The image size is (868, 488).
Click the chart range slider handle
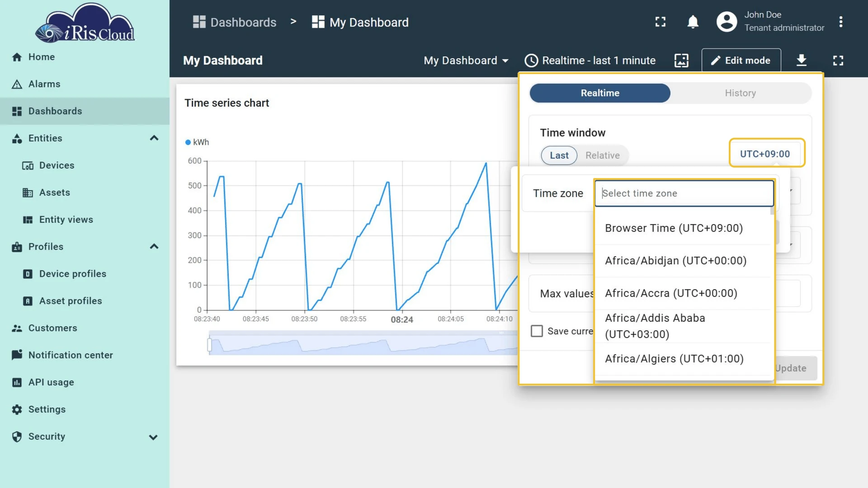[209, 345]
